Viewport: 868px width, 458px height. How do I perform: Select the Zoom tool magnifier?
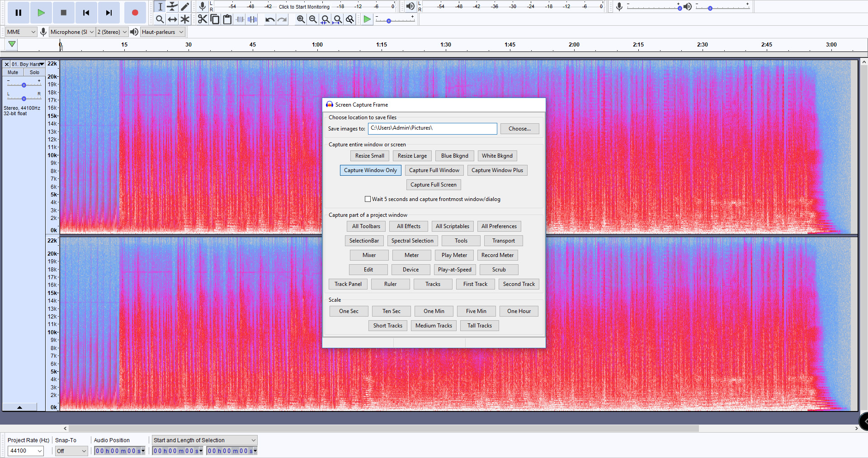pos(160,19)
